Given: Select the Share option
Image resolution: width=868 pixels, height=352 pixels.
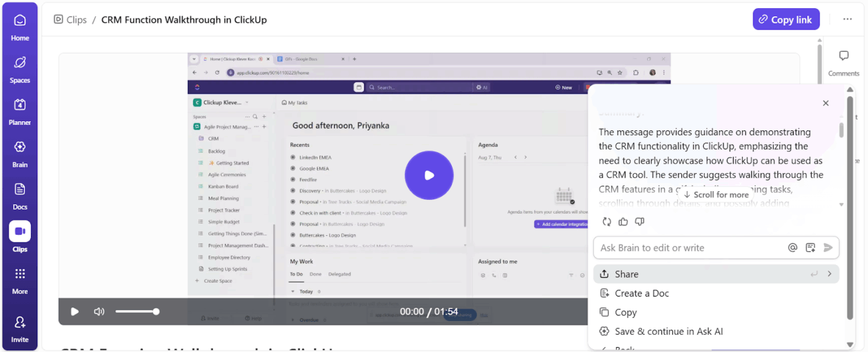Looking at the screenshot, I should [716, 274].
